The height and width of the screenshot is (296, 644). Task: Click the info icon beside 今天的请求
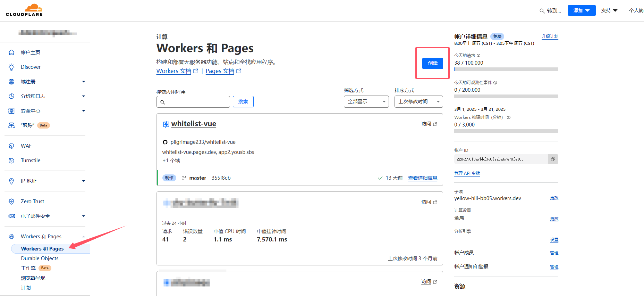478,56
